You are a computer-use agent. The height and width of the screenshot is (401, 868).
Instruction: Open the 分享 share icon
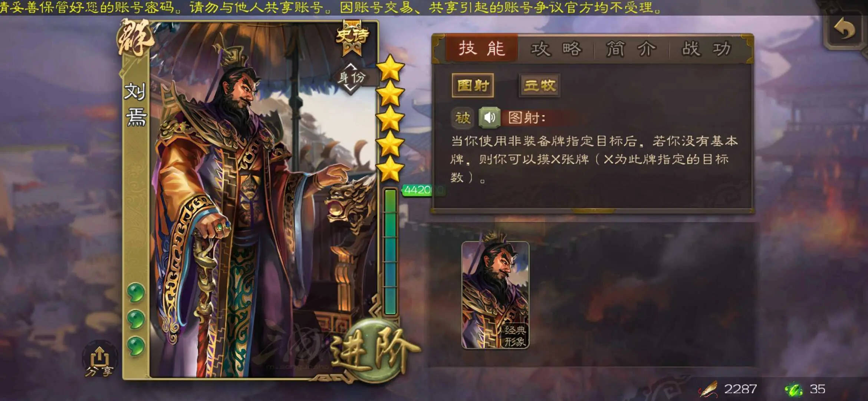tap(99, 360)
